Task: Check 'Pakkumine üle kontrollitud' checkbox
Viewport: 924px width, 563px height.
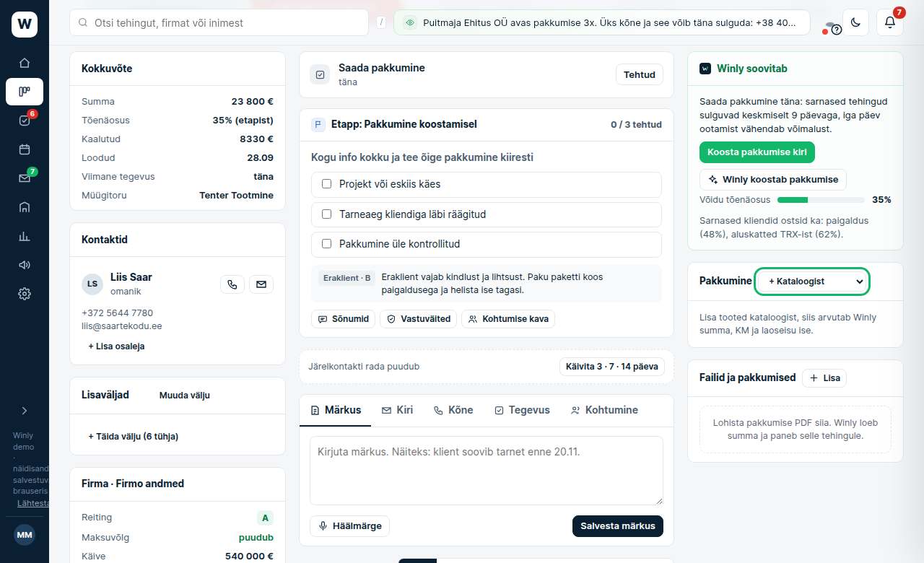Action: click(x=326, y=244)
